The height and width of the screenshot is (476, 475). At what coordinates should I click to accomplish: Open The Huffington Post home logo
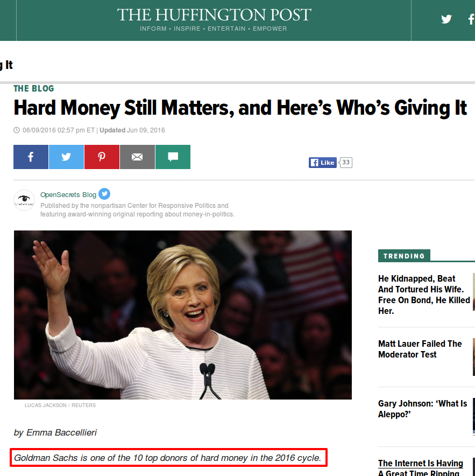coord(214,15)
